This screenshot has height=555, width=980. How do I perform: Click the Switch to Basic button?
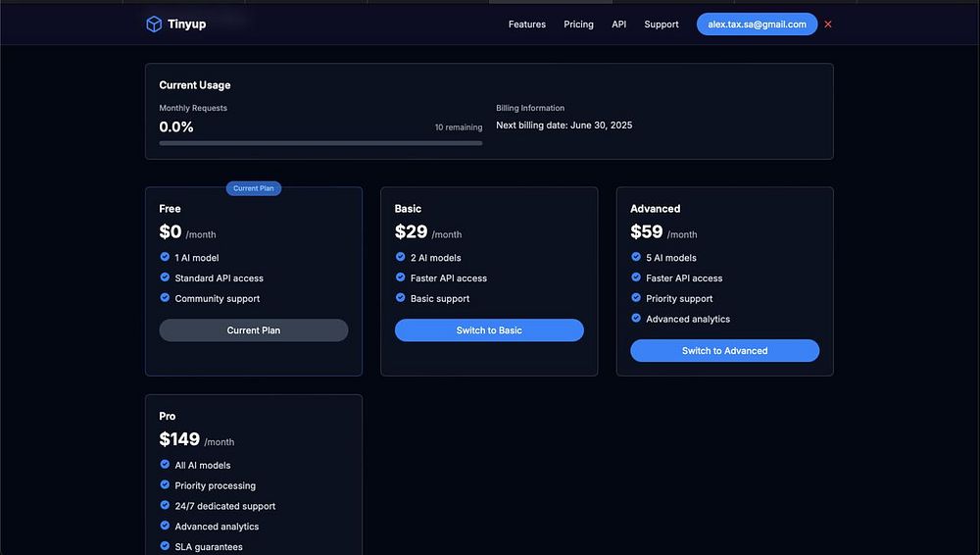click(x=489, y=329)
